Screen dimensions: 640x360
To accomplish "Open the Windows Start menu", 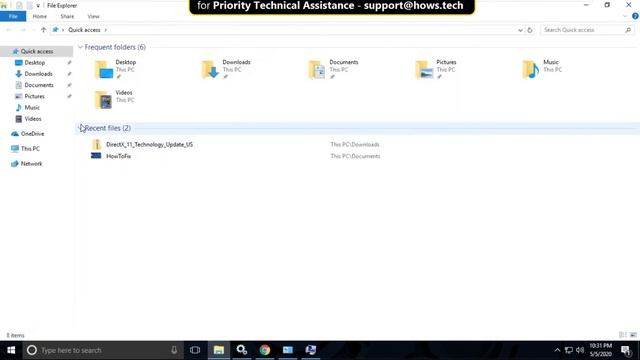I will [11, 350].
